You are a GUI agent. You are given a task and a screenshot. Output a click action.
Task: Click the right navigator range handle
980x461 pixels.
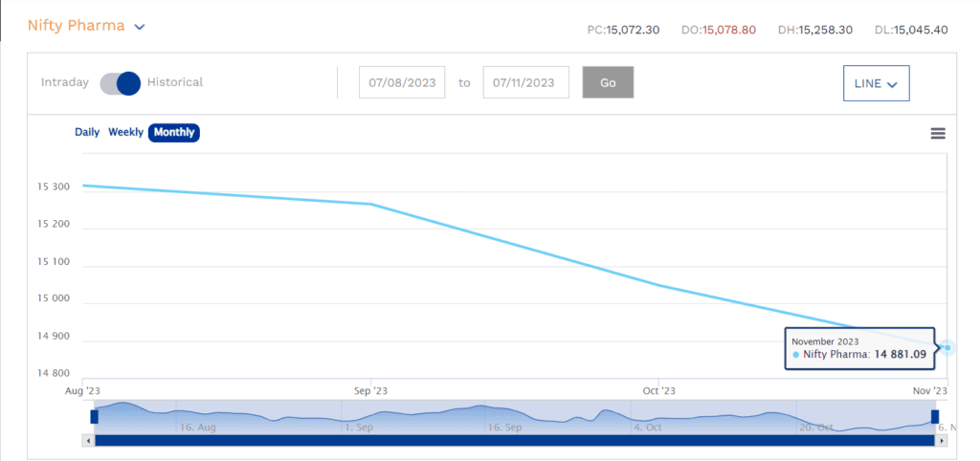pyautogui.click(x=935, y=417)
